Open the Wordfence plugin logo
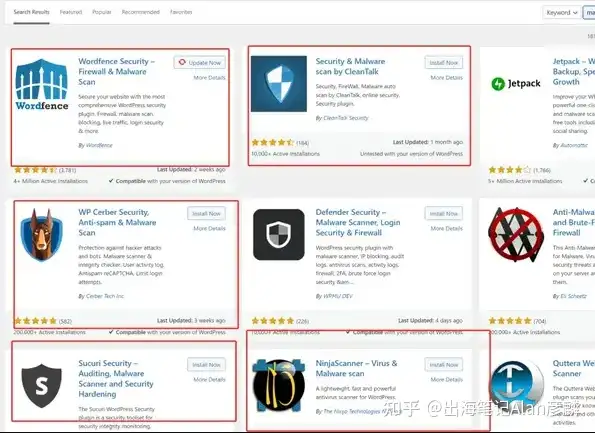Screen dimensions: 595x433 [42, 84]
